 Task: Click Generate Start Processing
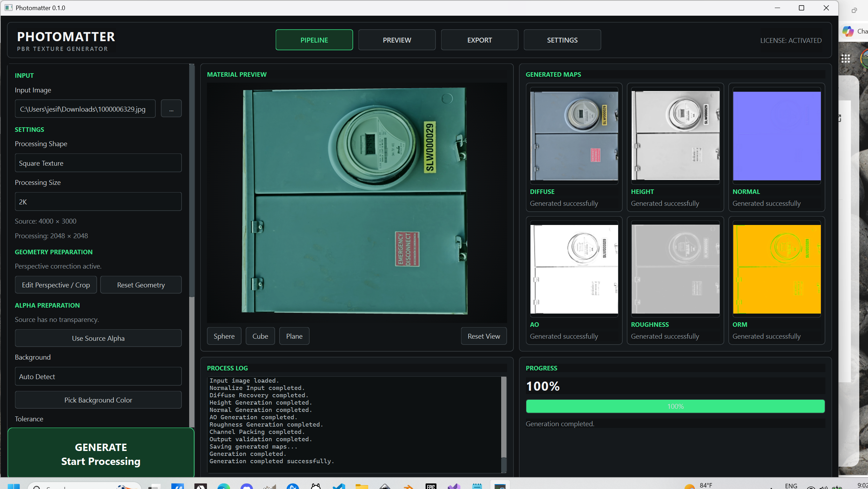[x=101, y=454]
